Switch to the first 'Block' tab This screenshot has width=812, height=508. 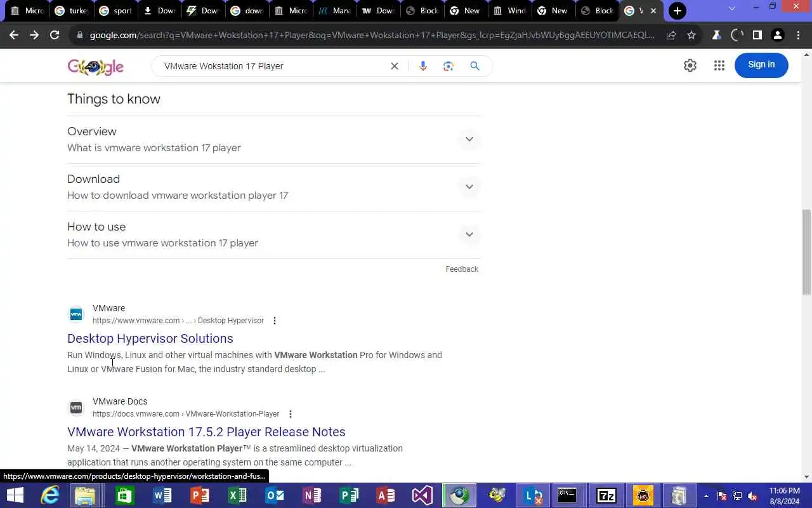[422, 11]
